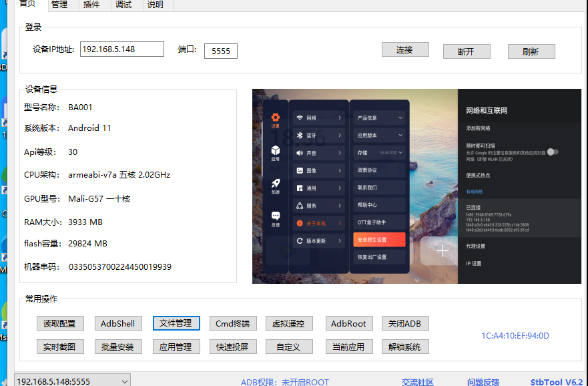
Task: Click the 反馈 chat bubble icon in preview
Action: pos(275,216)
